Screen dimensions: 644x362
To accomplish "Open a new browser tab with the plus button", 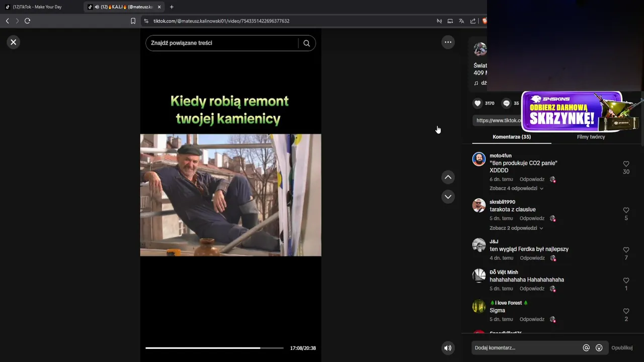I will point(172,7).
